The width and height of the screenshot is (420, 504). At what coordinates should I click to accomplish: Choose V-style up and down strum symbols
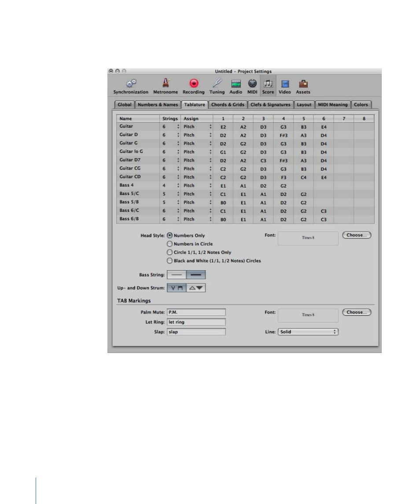[x=177, y=288]
